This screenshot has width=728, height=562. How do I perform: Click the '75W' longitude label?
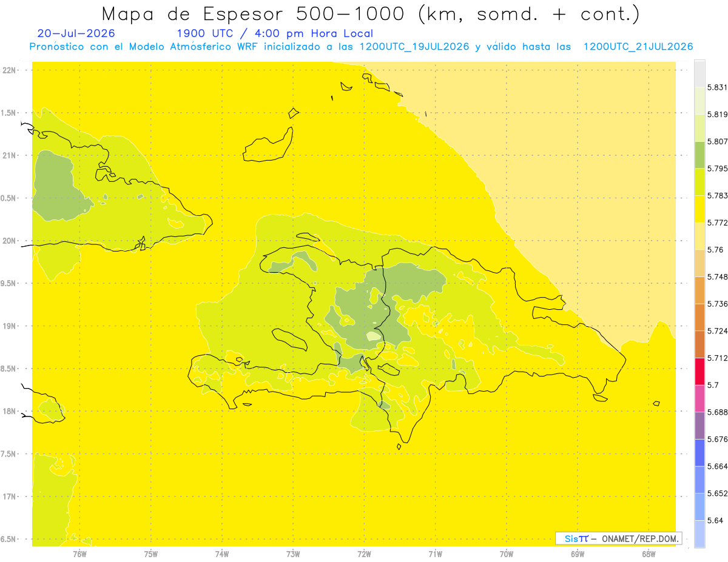coord(151,554)
